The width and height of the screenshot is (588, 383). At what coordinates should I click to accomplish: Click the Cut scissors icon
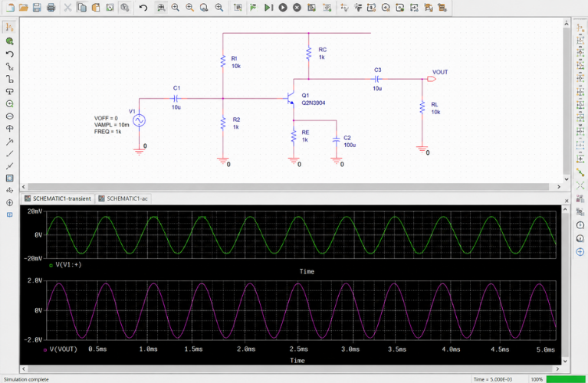(x=67, y=8)
